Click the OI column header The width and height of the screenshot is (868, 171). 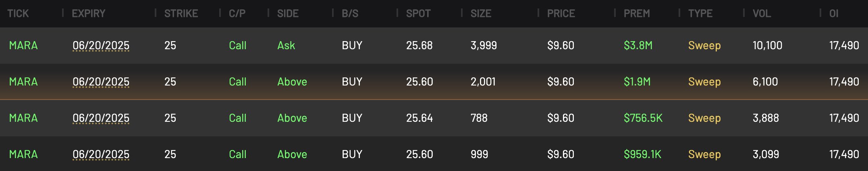(834, 14)
